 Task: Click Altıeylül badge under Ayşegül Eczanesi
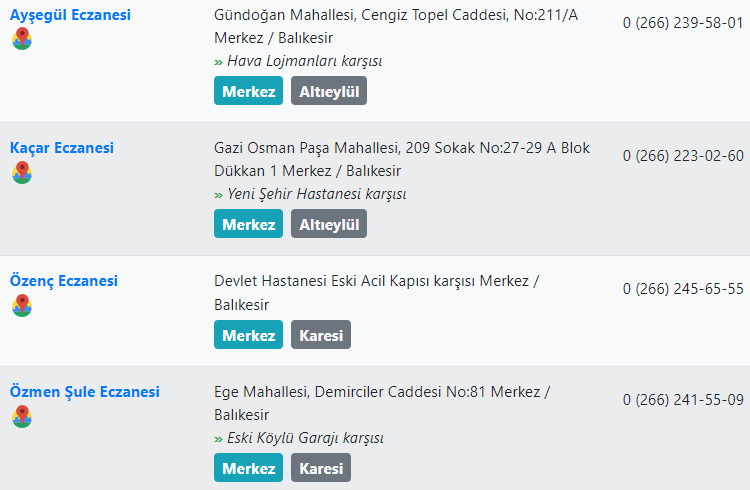(x=329, y=90)
